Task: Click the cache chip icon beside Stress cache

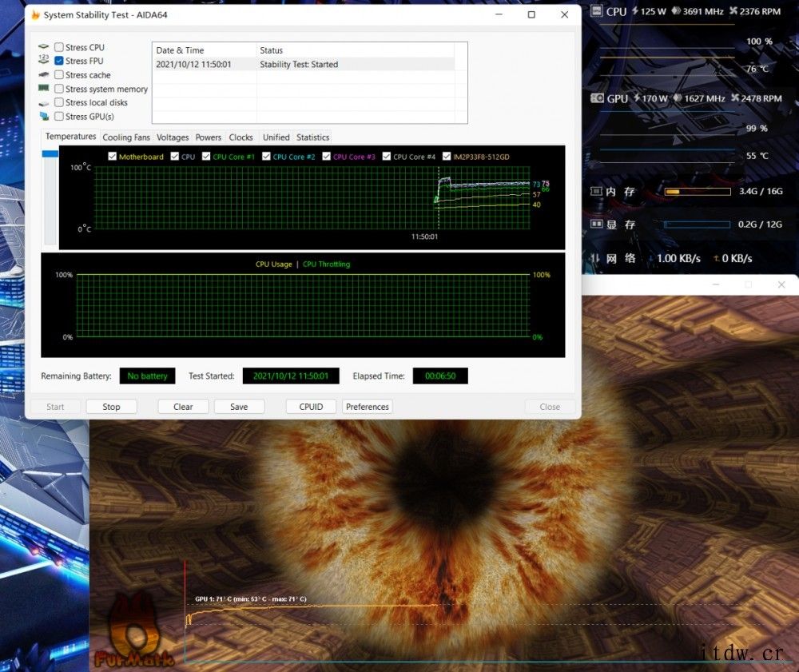Action: 44,75
